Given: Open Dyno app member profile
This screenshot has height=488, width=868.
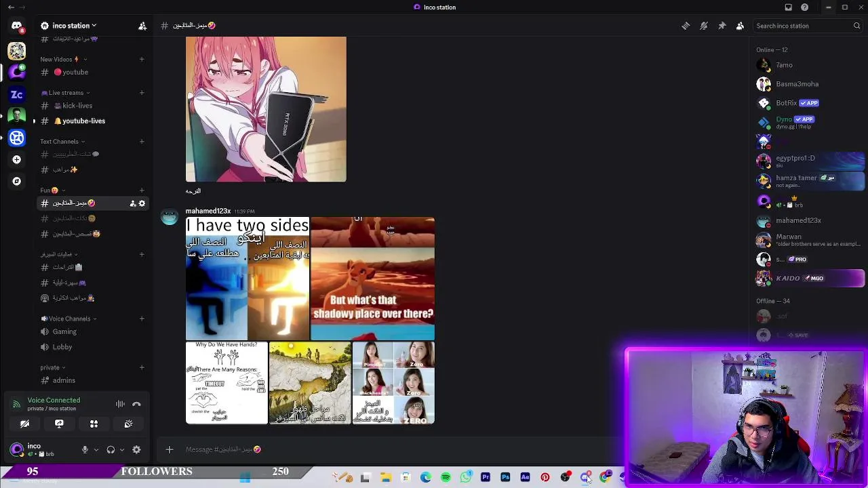Looking at the screenshot, I should pyautogui.click(x=810, y=122).
